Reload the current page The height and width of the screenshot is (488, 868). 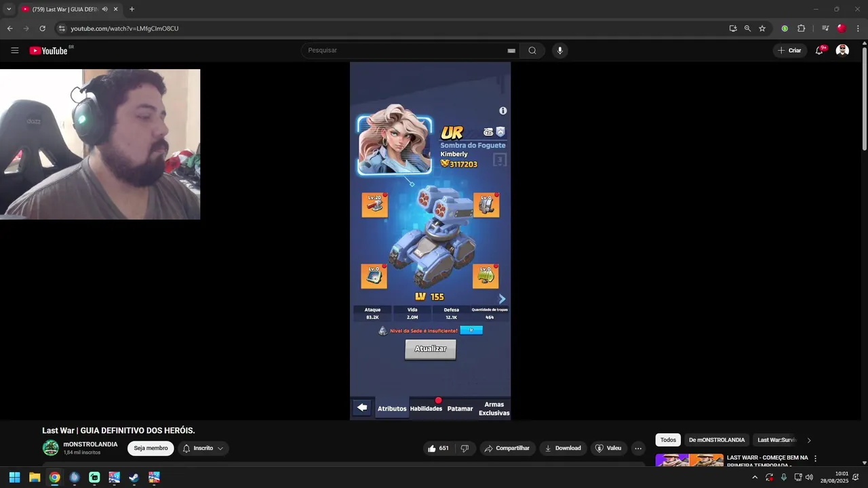(42, 28)
